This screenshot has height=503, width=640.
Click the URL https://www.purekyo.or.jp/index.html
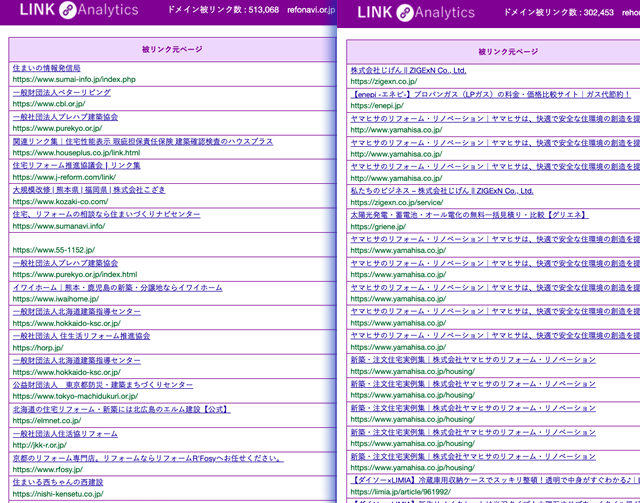pyautogui.click(x=75, y=274)
